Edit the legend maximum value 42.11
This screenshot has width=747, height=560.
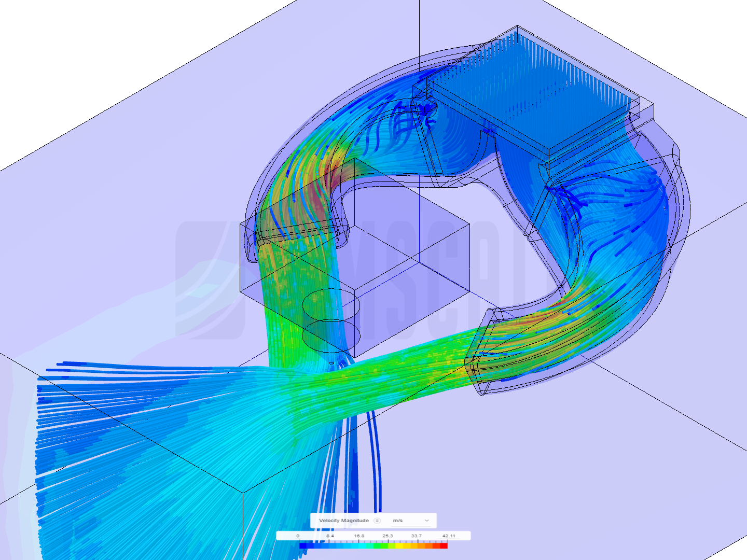pos(449,536)
